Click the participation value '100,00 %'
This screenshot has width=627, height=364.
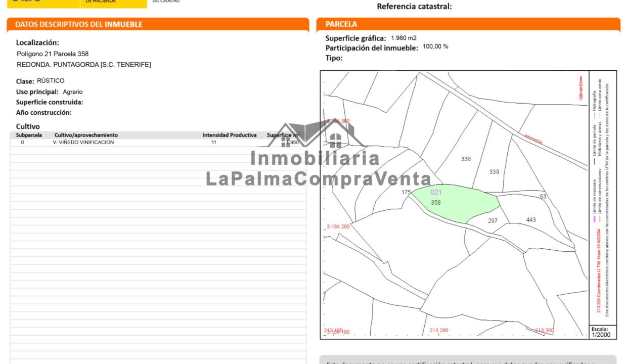click(x=435, y=47)
